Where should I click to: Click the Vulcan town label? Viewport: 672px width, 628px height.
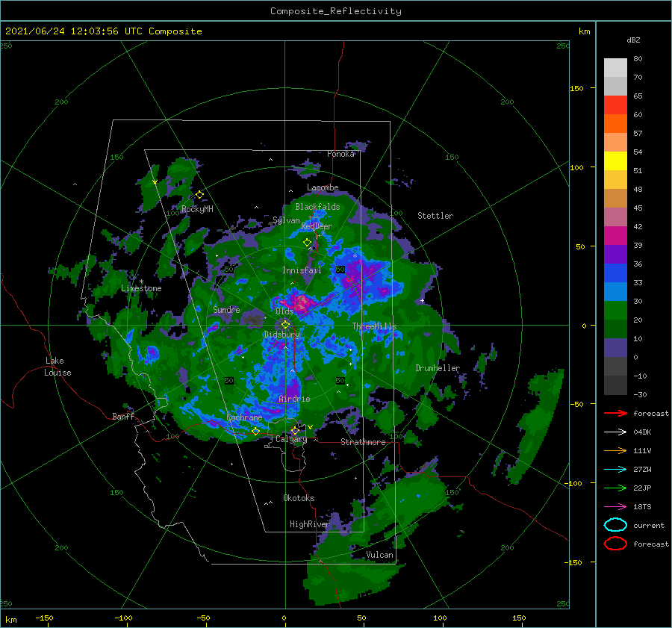(379, 555)
